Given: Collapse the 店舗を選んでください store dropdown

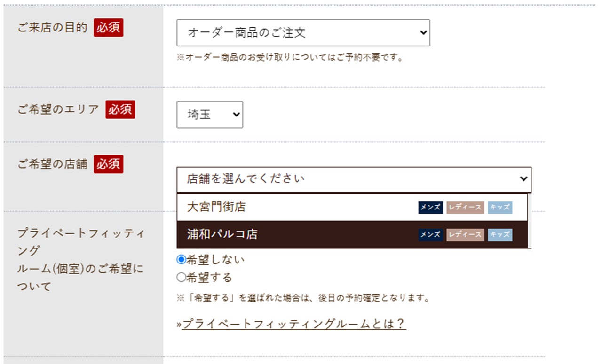Looking at the screenshot, I should 354,179.
